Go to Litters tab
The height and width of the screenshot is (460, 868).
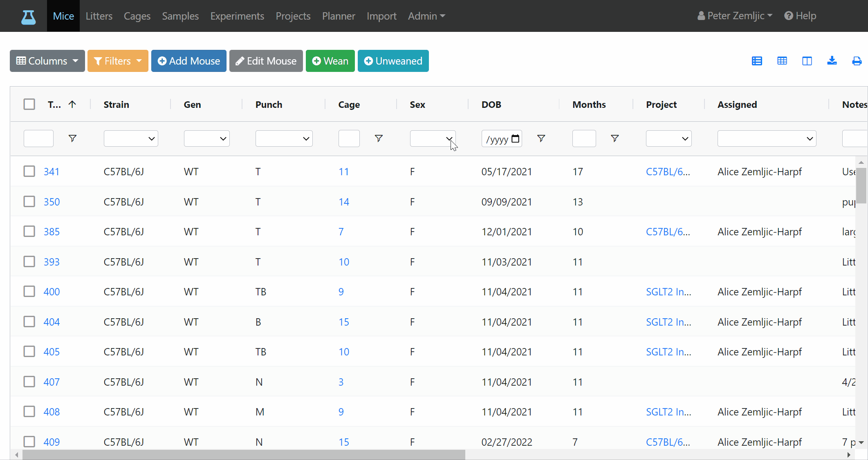(99, 16)
